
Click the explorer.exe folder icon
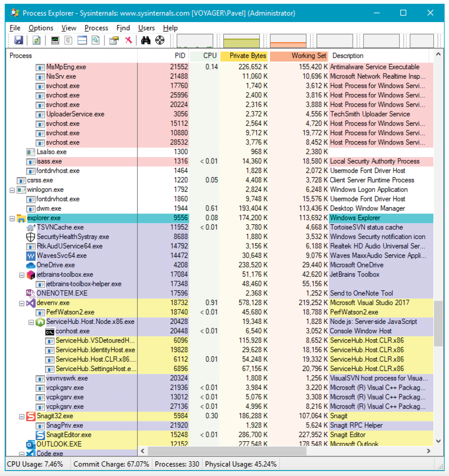[x=21, y=218]
